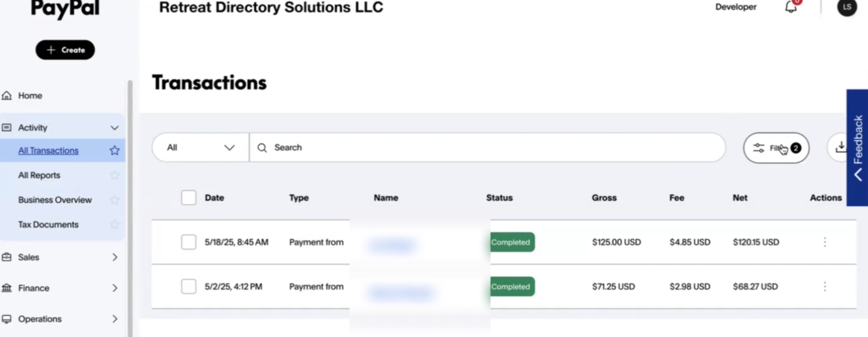Open the actions menu for $125.00 transaction
868x337 pixels.
click(825, 242)
